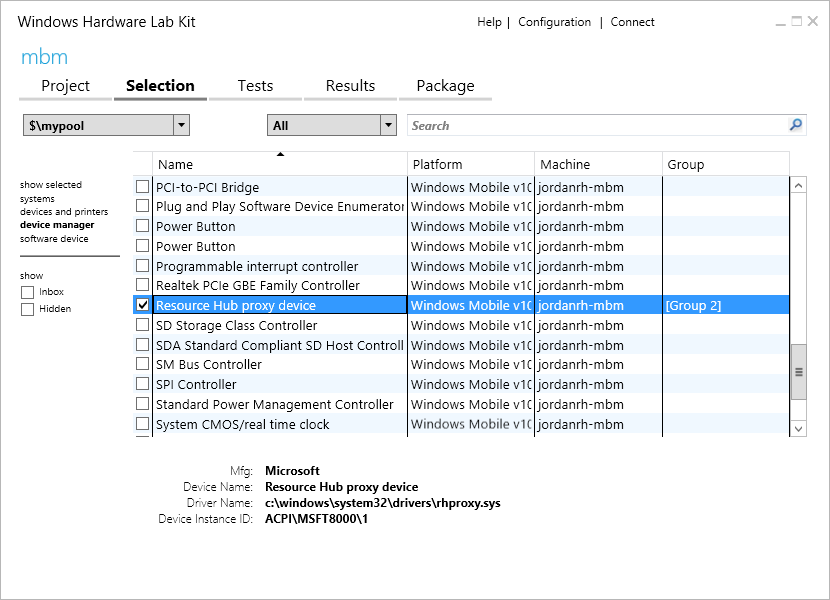Go to the Package tab

(445, 86)
